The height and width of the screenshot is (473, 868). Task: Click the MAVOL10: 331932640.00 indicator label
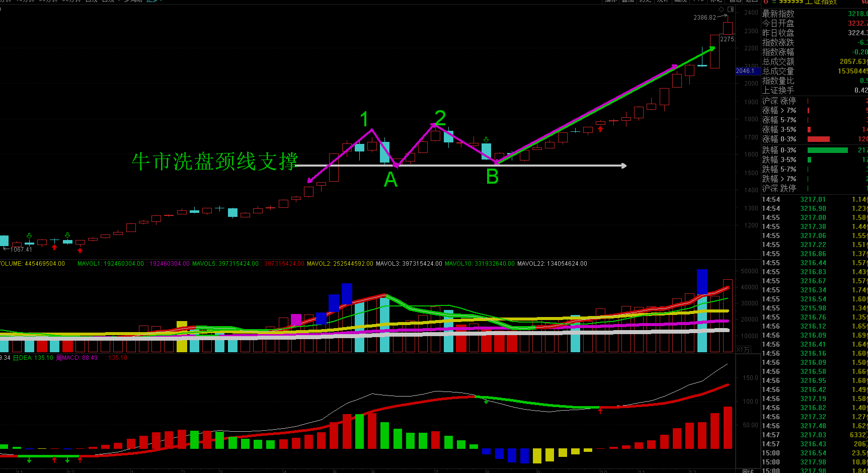(x=480, y=264)
